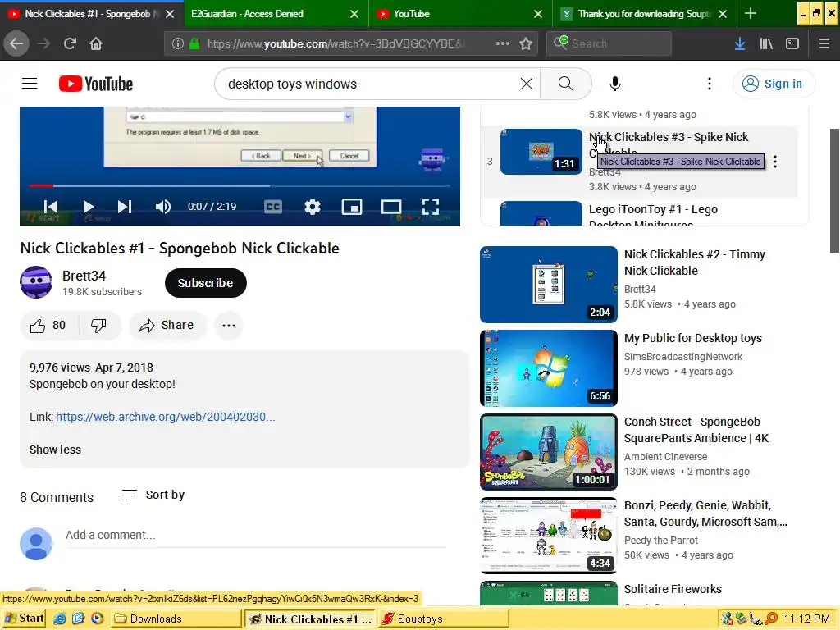Bookmark this page with the star icon
Viewport: 840px width, 630px height.
(x=526, y=43)
